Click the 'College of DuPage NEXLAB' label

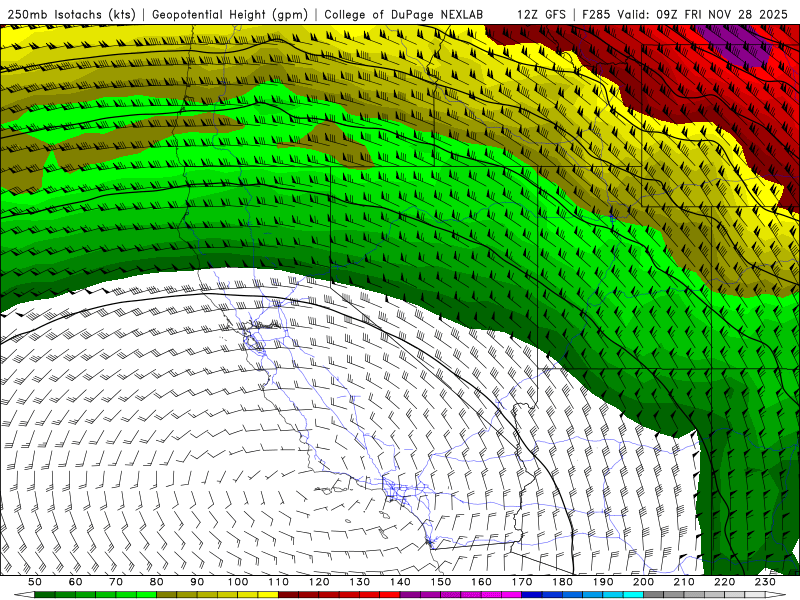(x=404, y=14)
